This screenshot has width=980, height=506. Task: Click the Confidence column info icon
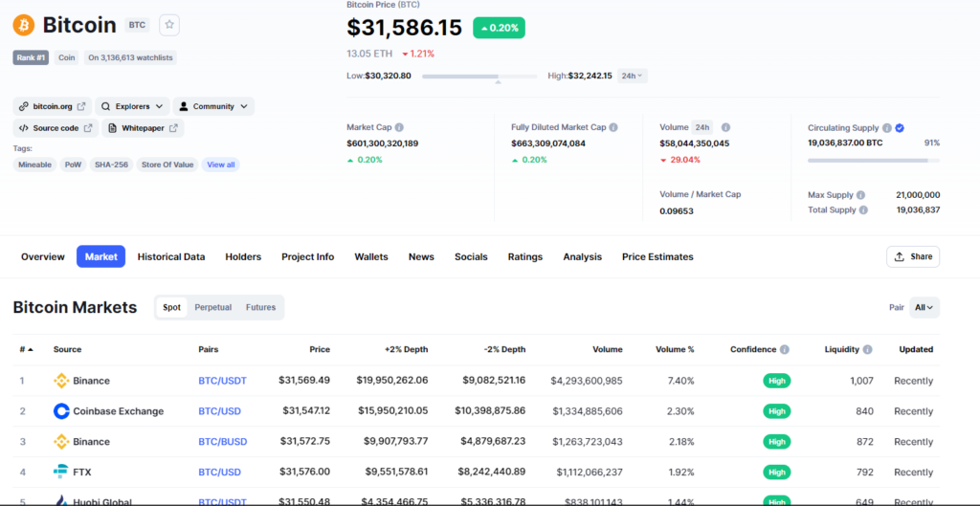785,349
